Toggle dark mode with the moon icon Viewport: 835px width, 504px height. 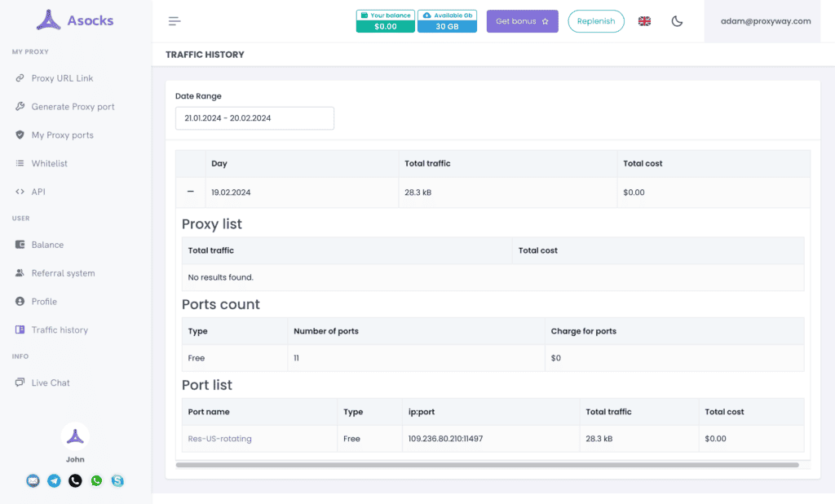click(x=677, y=21)
